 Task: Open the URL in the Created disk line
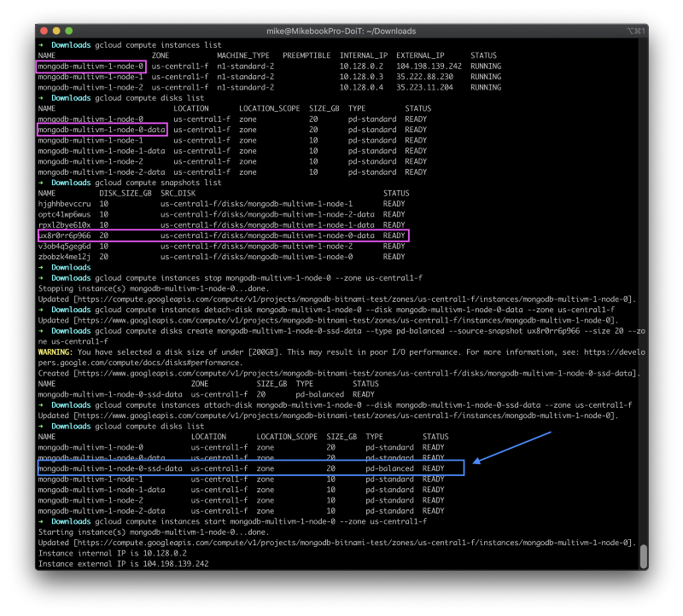pyautogui.click(x=356, y=373)
